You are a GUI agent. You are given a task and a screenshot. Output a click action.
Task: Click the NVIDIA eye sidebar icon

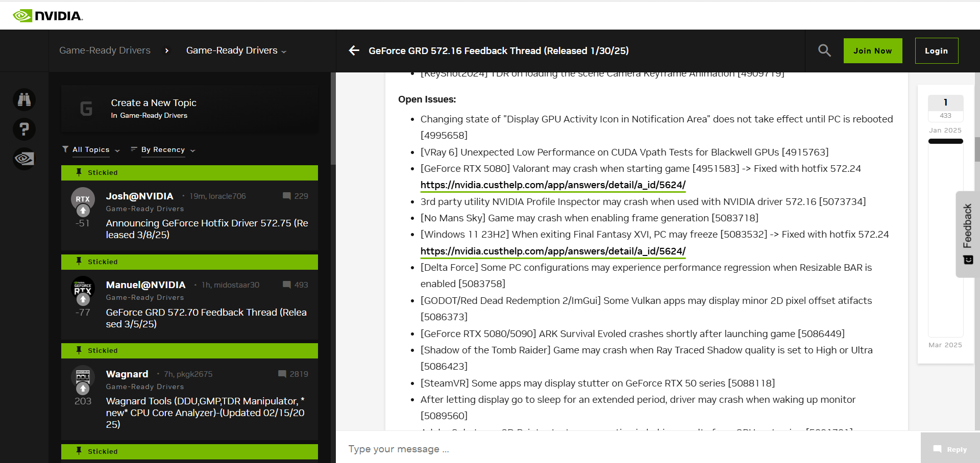[24, 159]
